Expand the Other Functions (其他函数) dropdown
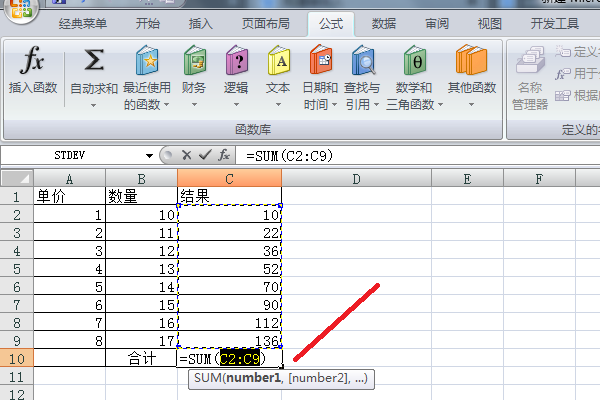 point(472,104)
